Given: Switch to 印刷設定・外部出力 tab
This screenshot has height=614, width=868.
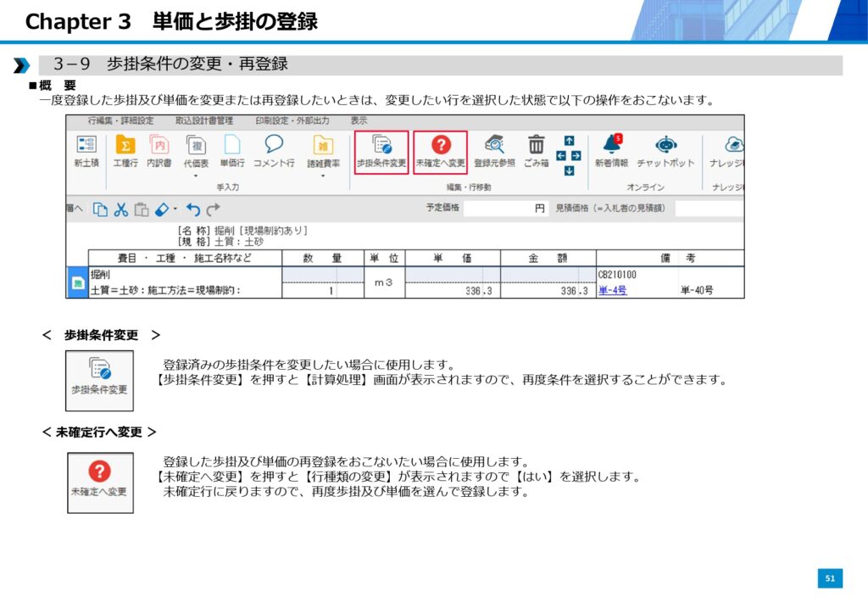Looking at the screenshot, I should (x=293, y=121).
